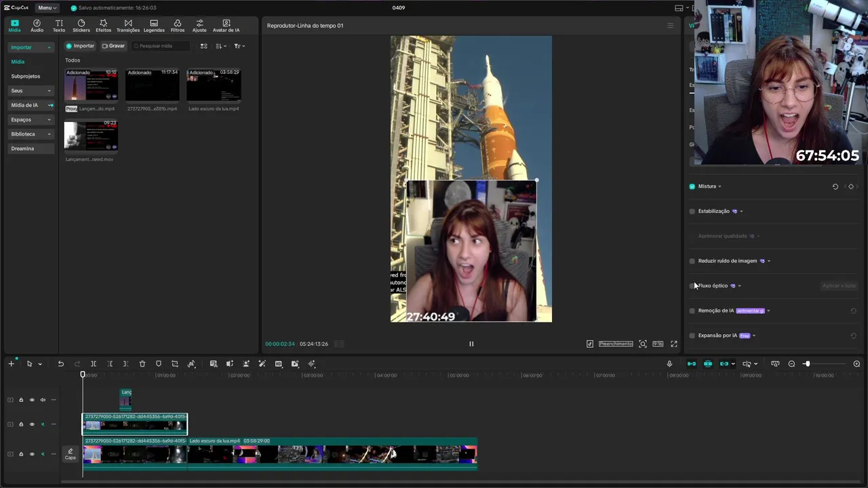The image size is (868, 488).
Task: Open the Efeitos panel
Action: [x=103, y=26]
